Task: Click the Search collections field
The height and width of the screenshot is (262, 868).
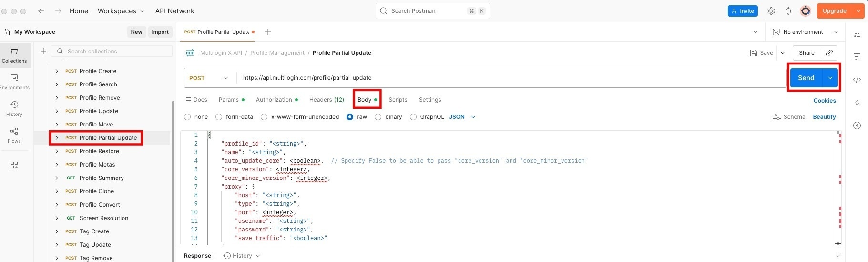Action: [112, 51]
